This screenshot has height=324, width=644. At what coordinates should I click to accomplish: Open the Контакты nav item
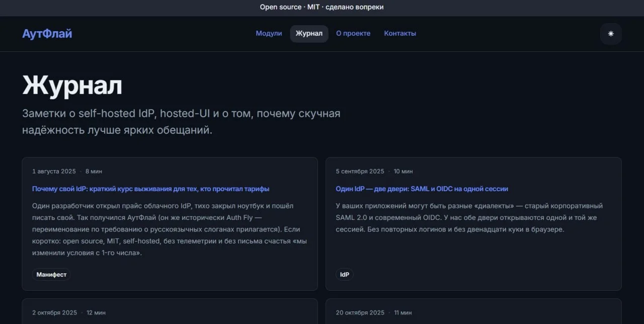tap(400, 34)
